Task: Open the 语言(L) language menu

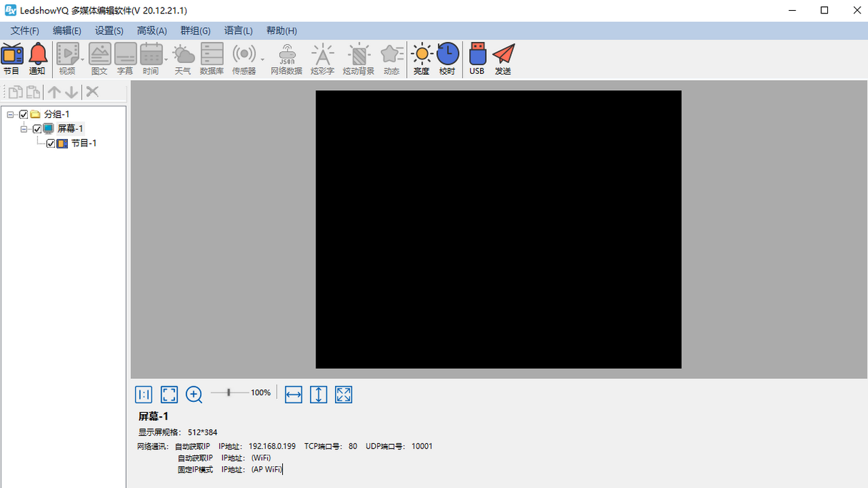Action: click(238, 30)
